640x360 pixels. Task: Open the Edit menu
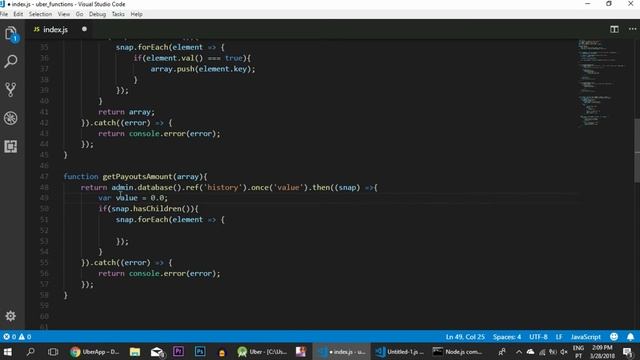point(18,14)
